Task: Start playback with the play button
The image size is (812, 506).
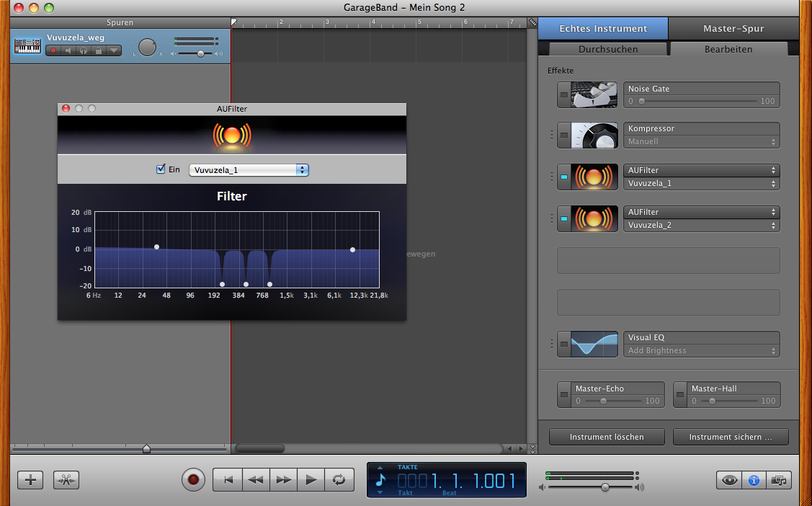Action: (311, 480)
